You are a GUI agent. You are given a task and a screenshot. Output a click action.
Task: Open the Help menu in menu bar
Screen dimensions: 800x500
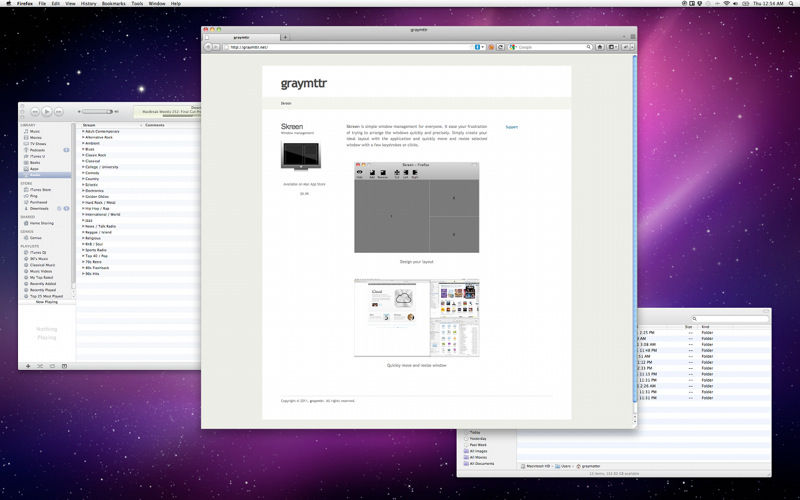click(x=176, y=4)
